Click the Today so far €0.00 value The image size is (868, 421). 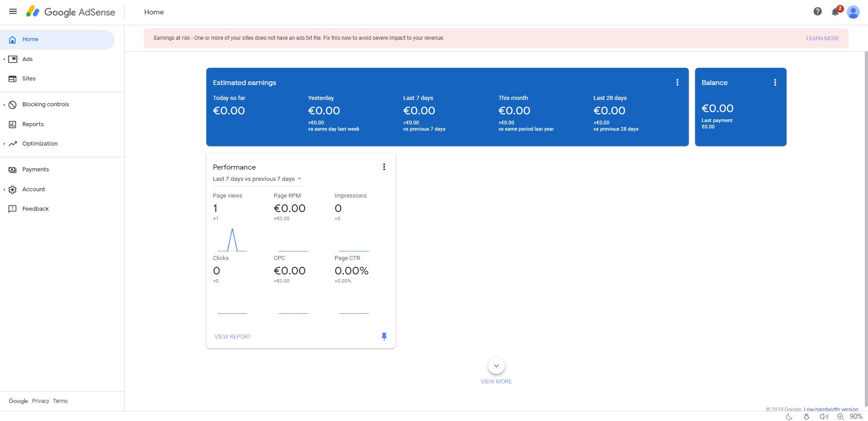[x=229, y=111]
